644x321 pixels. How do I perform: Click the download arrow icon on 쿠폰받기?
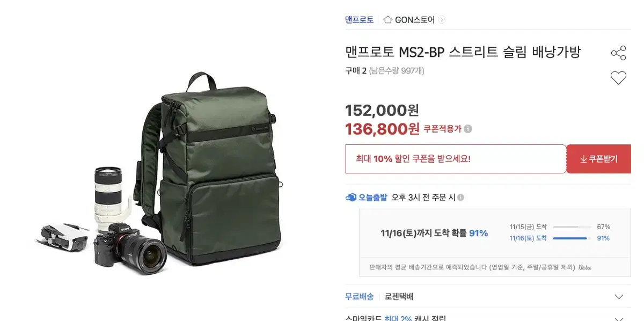[x=583, y=159]
